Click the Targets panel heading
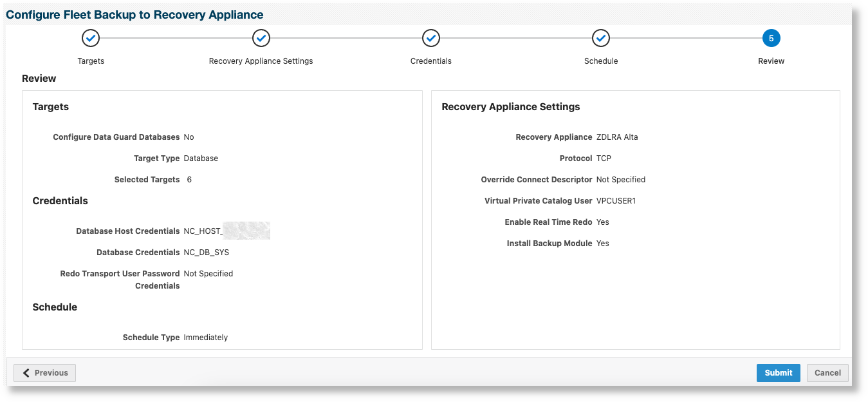 click(x=51, y=107)
